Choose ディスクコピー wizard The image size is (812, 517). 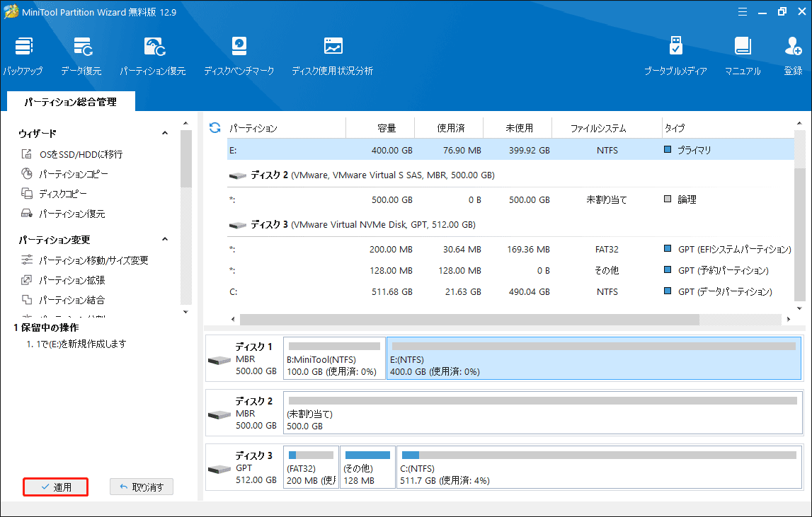coord(54,194)
